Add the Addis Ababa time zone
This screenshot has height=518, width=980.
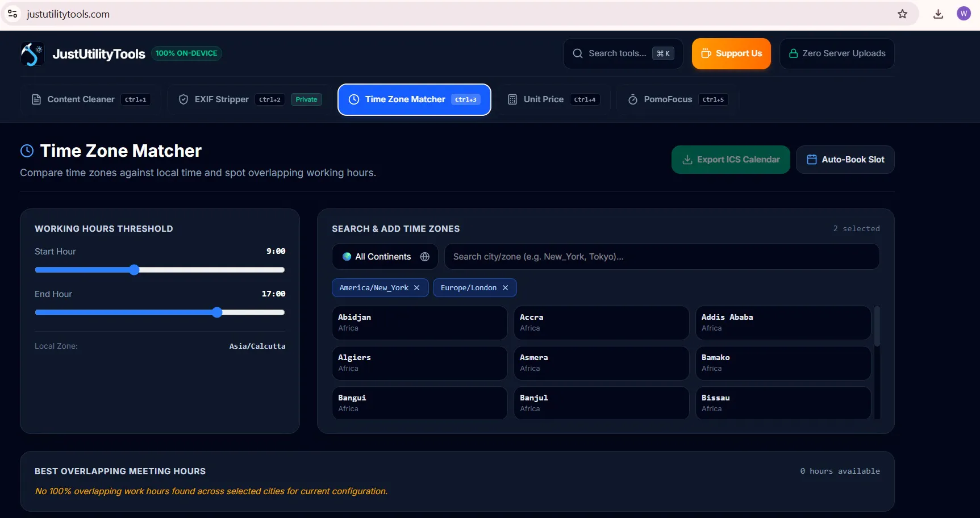(x=783, y=323)
